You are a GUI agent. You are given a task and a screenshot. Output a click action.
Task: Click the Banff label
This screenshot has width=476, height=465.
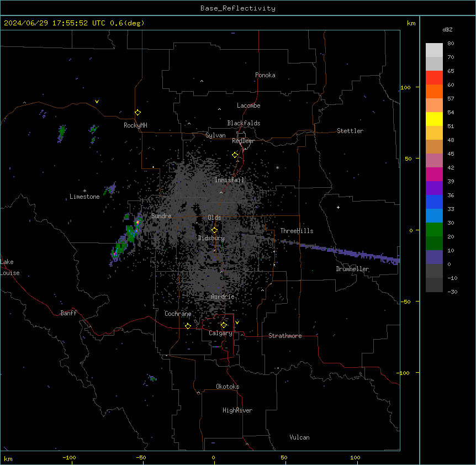coord(68,313)
